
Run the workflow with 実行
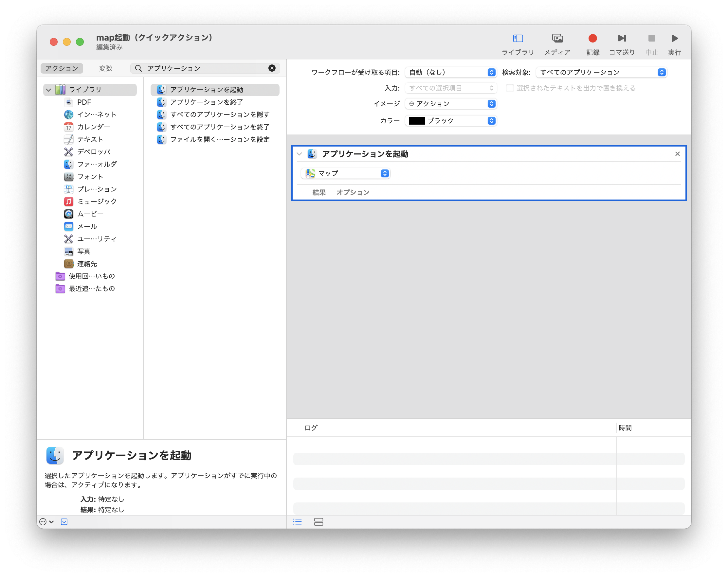[x=674, y=44]
